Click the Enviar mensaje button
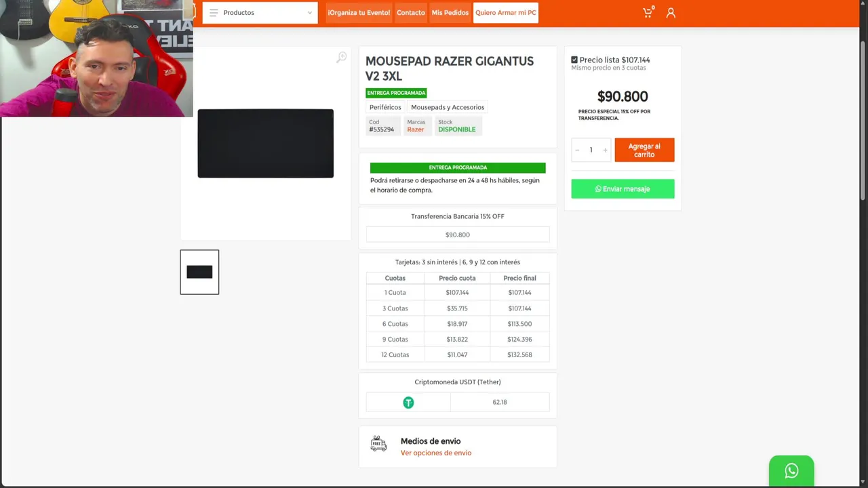Viewport: 868px width, 488px height. 623,189
